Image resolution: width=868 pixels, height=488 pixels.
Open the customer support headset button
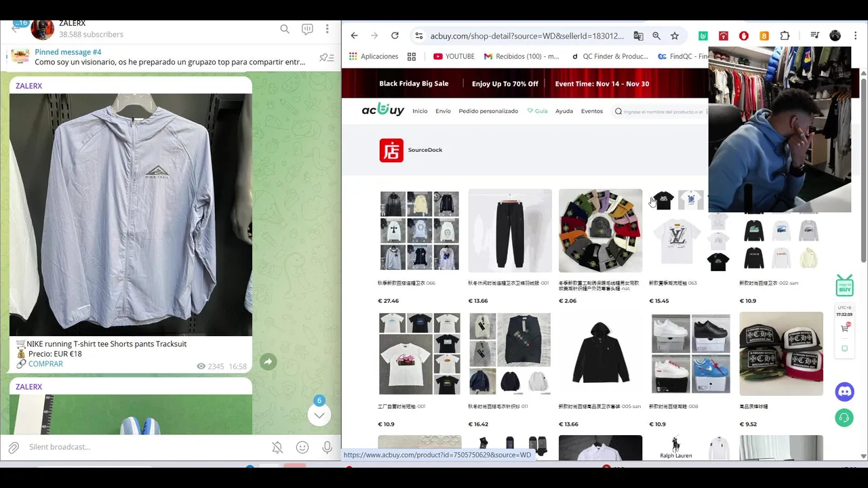point(844,418)
